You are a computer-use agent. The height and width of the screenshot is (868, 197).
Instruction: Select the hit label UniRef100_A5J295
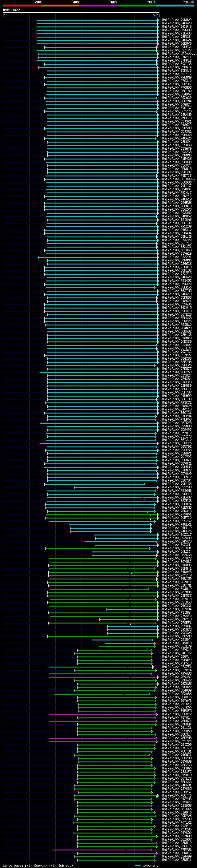(177, 829)
